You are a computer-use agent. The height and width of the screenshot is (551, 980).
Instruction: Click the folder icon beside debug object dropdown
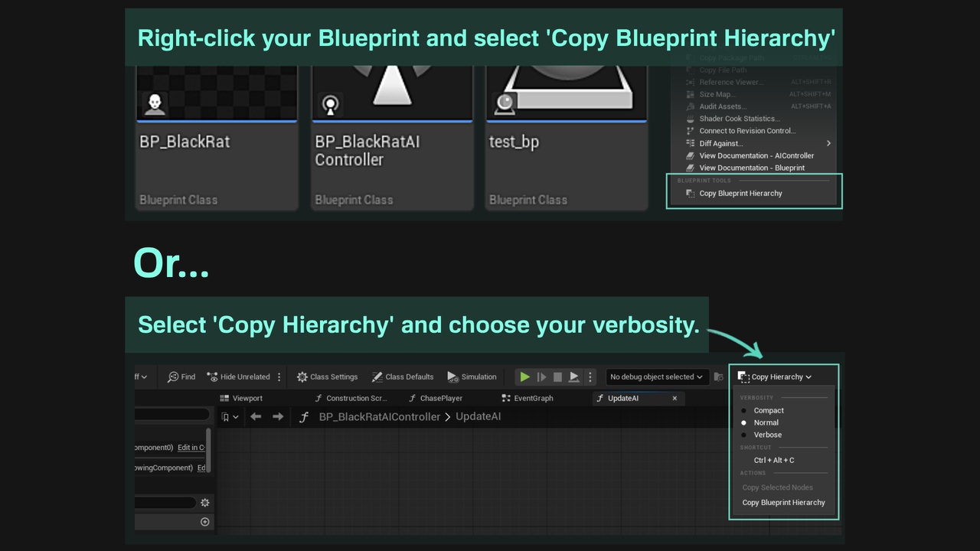tap(718, 377)
